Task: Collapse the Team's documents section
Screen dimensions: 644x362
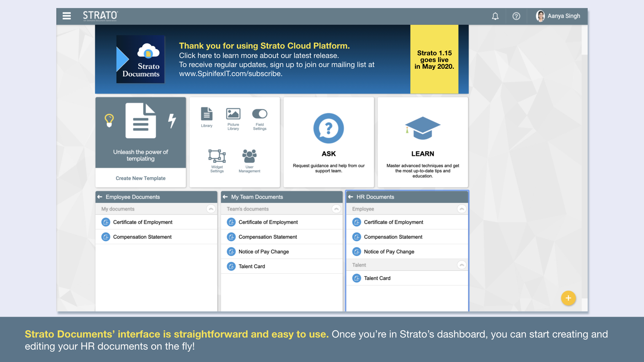Action: (336, 209)
